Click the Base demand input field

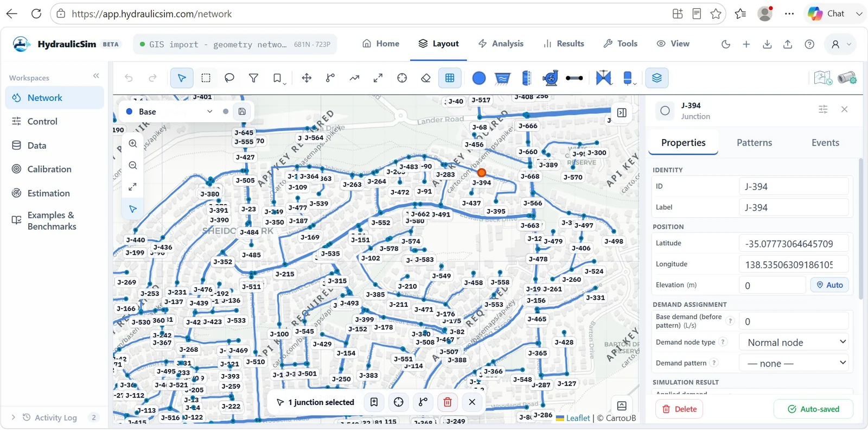click(794, 321)
